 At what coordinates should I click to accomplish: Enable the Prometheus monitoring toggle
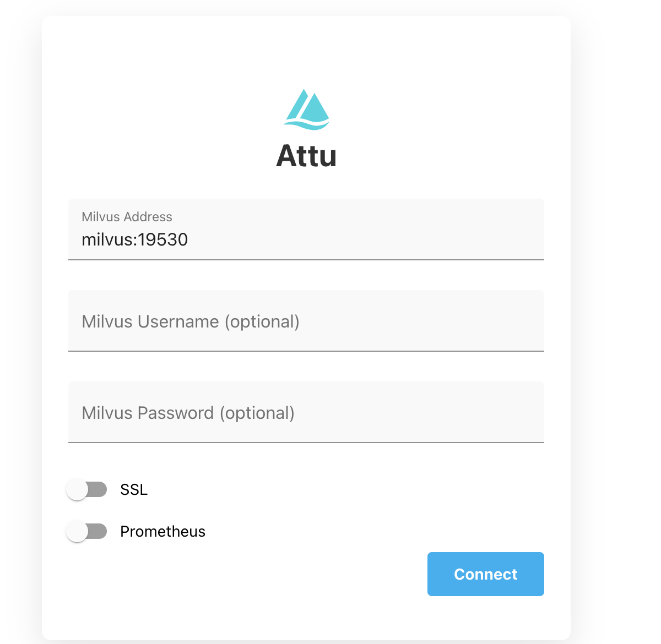point(87,531)
